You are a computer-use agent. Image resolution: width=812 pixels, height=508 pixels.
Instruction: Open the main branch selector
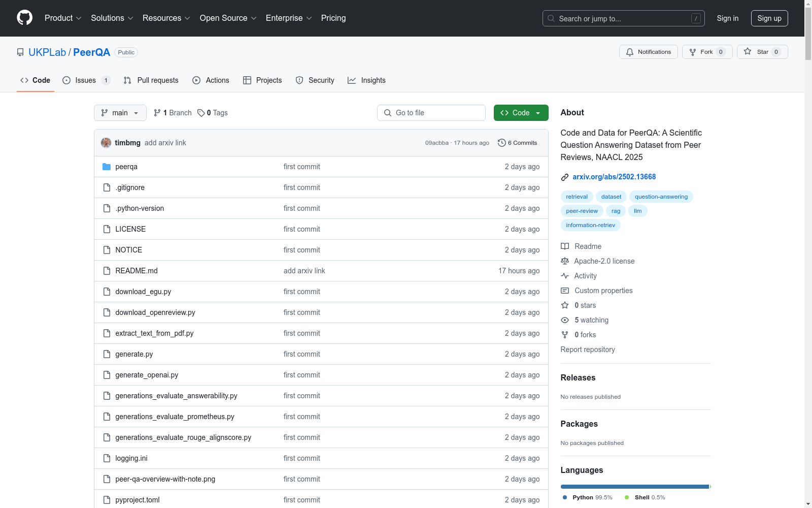(120, 113)
